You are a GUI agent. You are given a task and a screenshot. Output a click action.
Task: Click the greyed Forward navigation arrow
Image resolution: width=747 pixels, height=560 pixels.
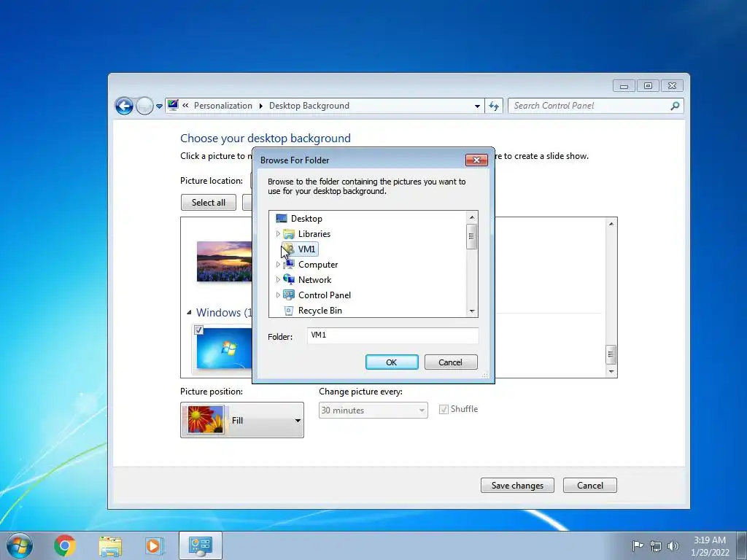pyautogui.click(x=144, y=106)
